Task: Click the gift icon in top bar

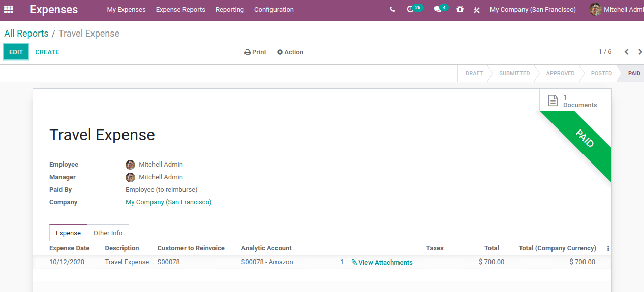Action: coord(460,9)
